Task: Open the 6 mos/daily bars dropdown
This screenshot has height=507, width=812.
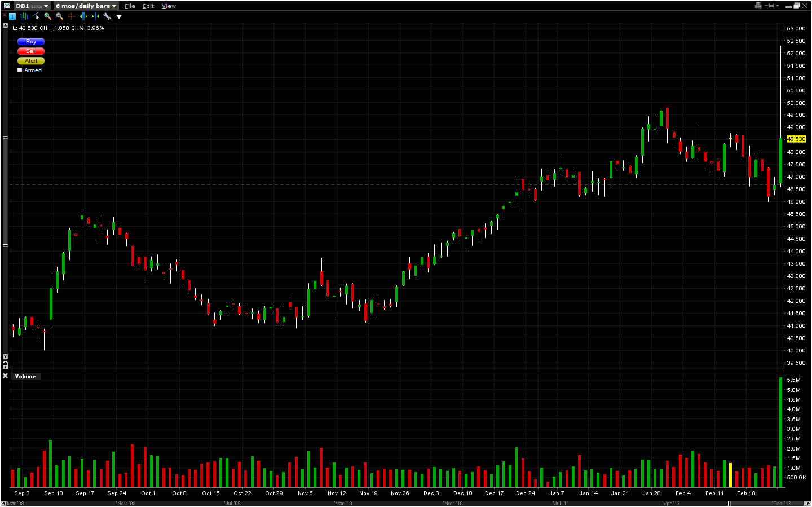Action: pos(86,6)
